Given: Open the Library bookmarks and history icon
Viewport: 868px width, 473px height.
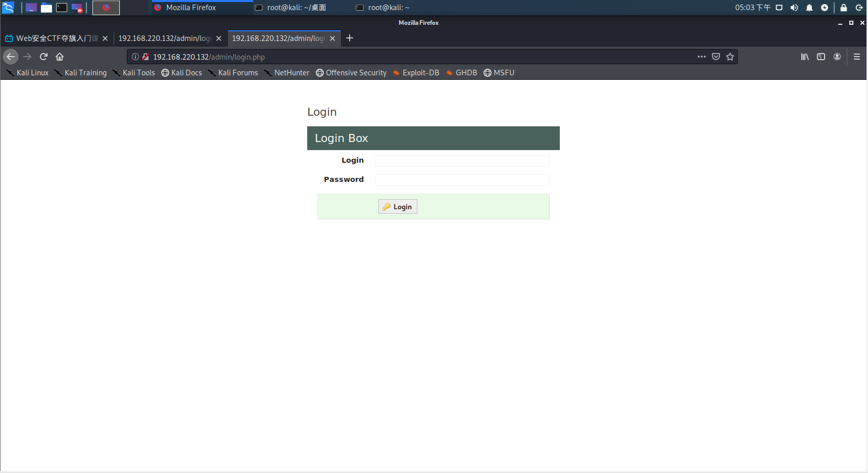Looking at the screenshot, I should (x=805, y=57).
